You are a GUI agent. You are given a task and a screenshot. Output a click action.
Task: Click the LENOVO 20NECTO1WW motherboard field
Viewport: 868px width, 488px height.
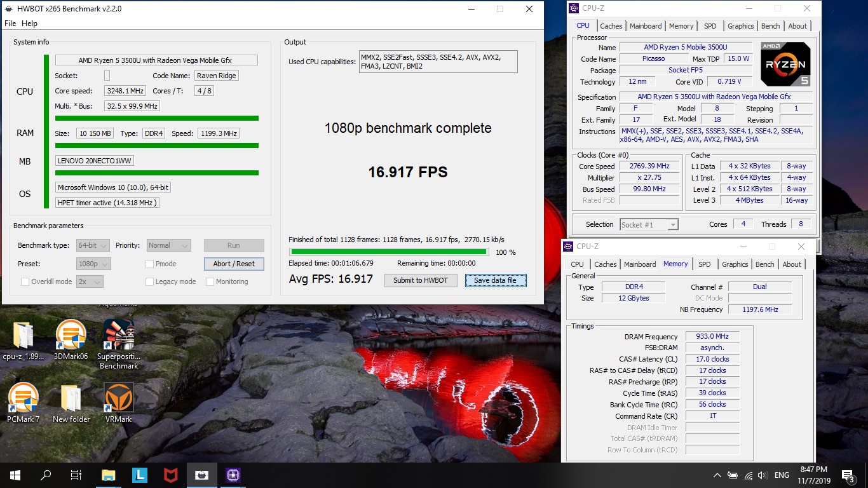(95, 161)
